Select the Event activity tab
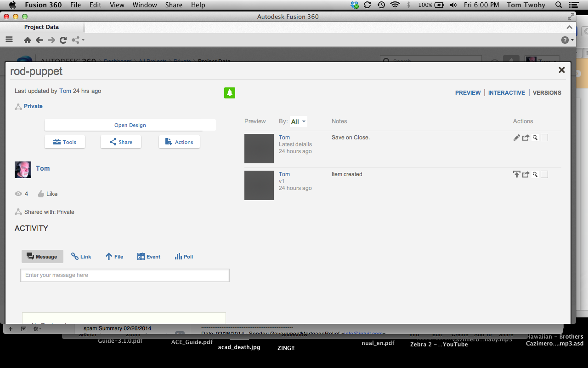 pyautogui.click(x=149, y=257)
